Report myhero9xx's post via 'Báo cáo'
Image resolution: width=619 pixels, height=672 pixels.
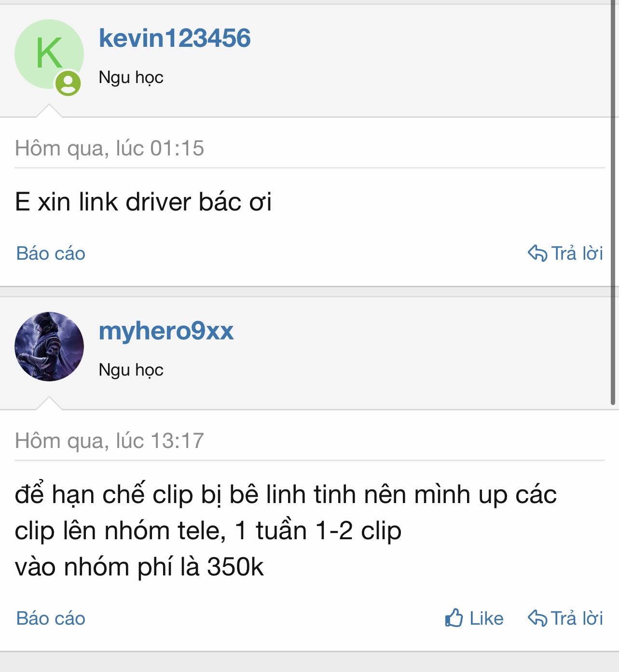pyautogui.click(x=51, y=618)
